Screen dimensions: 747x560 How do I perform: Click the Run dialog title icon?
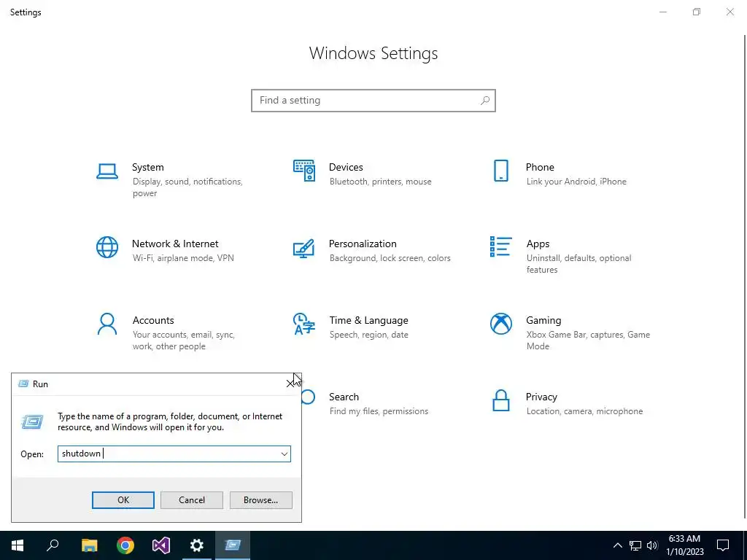click(23, 384)
